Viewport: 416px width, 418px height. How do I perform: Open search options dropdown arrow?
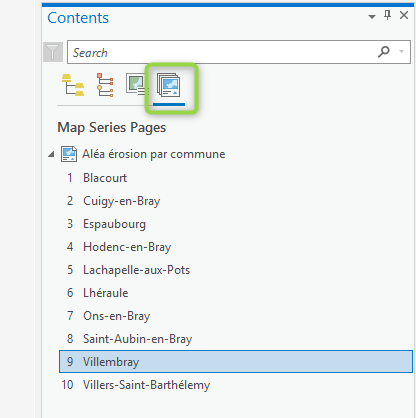click(x=402, y=52)
